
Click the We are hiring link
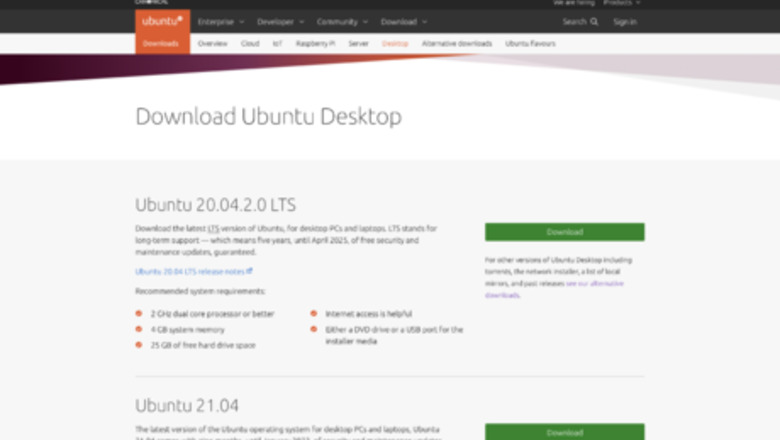[574, 3]
